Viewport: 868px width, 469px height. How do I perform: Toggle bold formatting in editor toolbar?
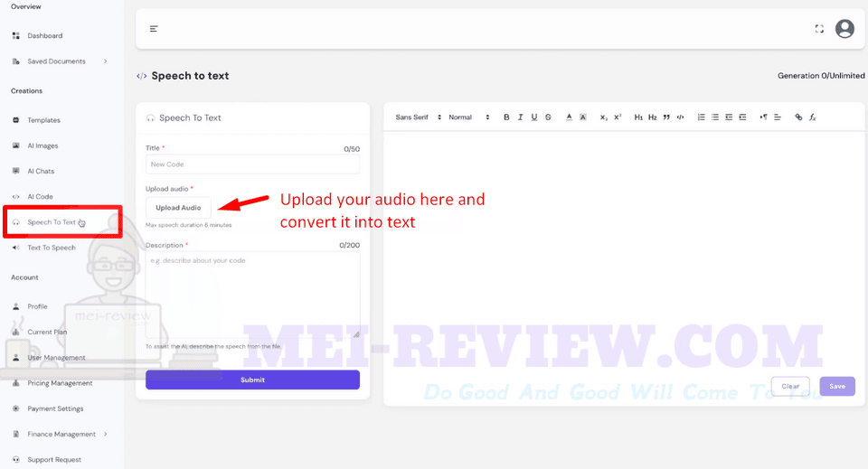coord(506,117)
